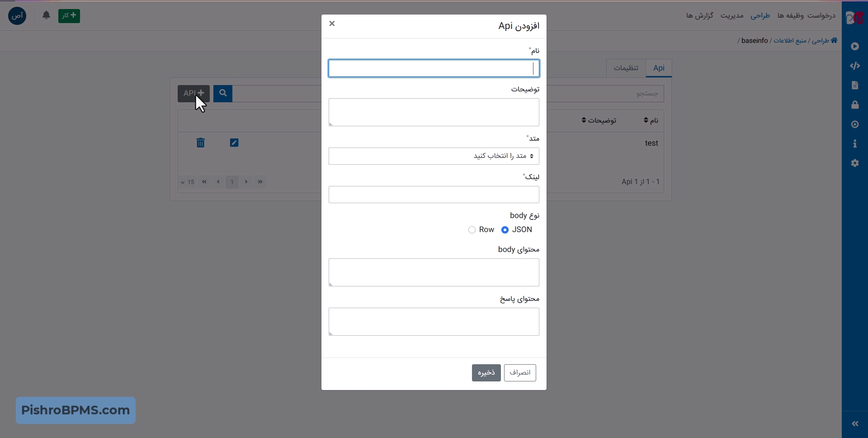Select the Row body type radio button
Screen dimensions: 868x438
[472, 230]
